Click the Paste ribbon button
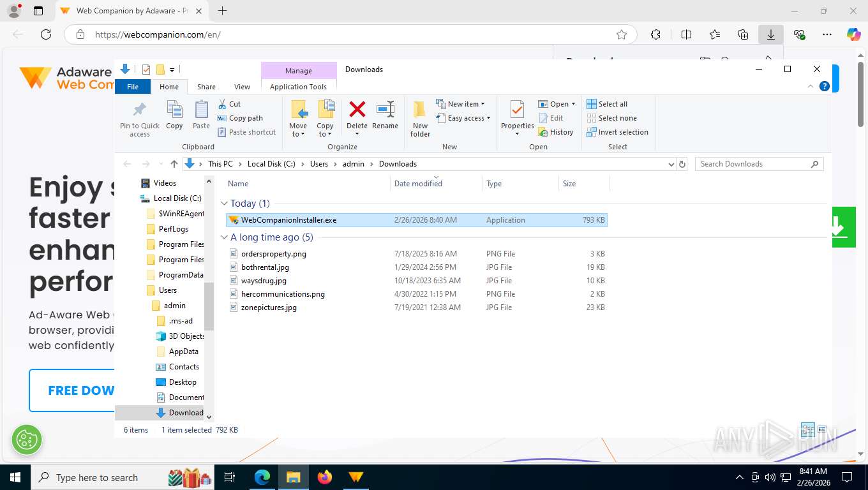This screenshot has height=490, width=868. (201, 115)
